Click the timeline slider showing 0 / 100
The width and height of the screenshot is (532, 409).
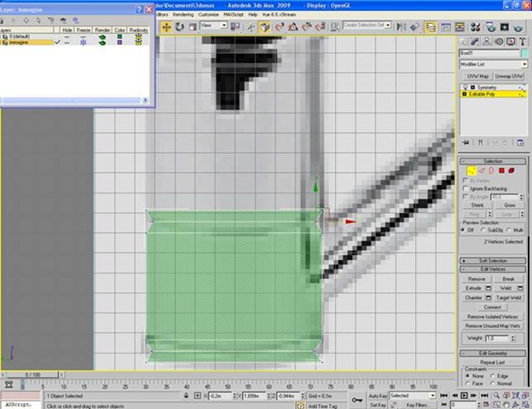coord(32,374)
